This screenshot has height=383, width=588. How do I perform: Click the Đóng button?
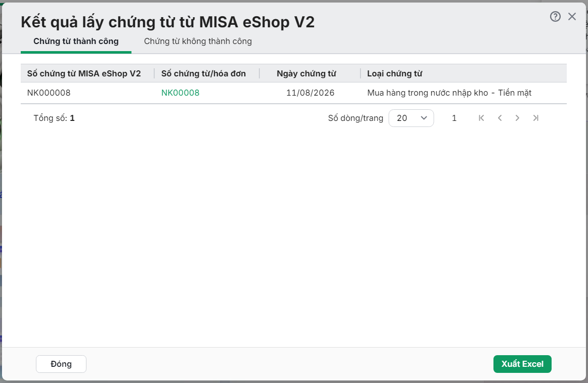pos(61,364)
